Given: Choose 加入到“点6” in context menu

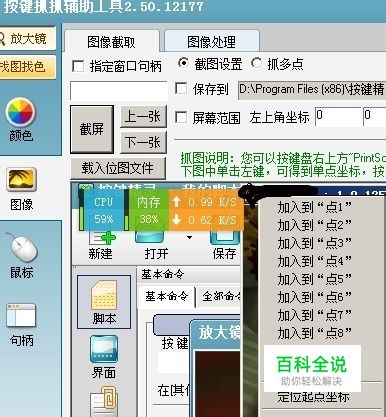Looking at the screenshot, I should pos(315,297).
